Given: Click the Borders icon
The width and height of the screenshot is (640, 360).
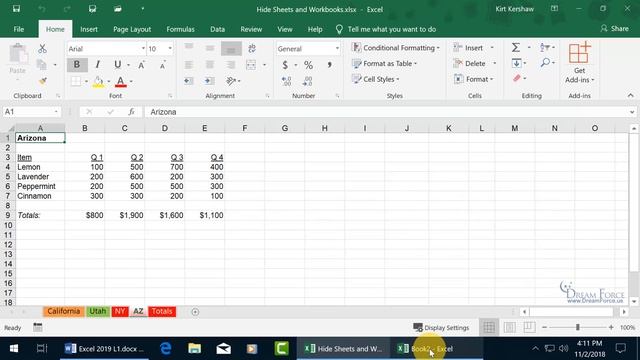Looking at the screenshot, I should point(76,81).
